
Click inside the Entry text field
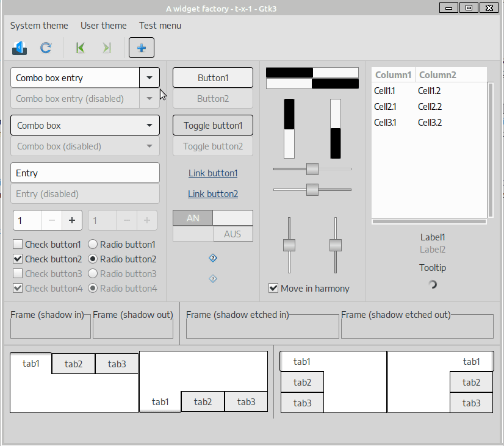(x=85, y=173)
